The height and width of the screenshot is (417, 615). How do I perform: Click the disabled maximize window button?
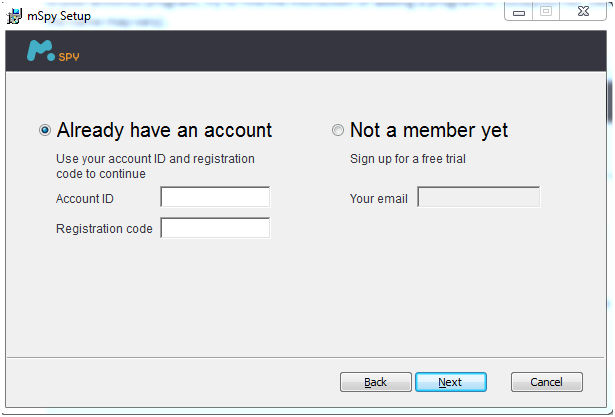pyautogui.click(x=546, y=11)
